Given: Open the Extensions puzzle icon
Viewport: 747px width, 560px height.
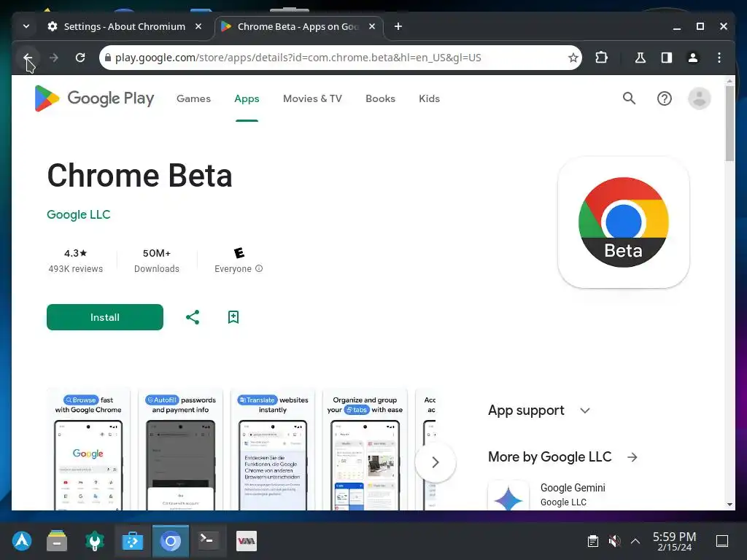Looking at the screenshot, I should click(601, 58).
